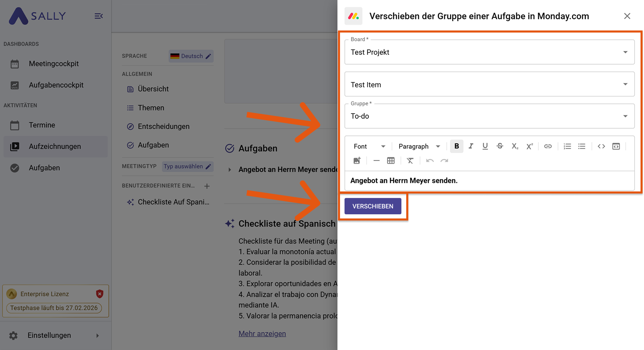Screen dimensions: 644x350
Task: Expand the Angebot an Herrn Meyer task
Action: pyautogui.click(x=229, y=170)
